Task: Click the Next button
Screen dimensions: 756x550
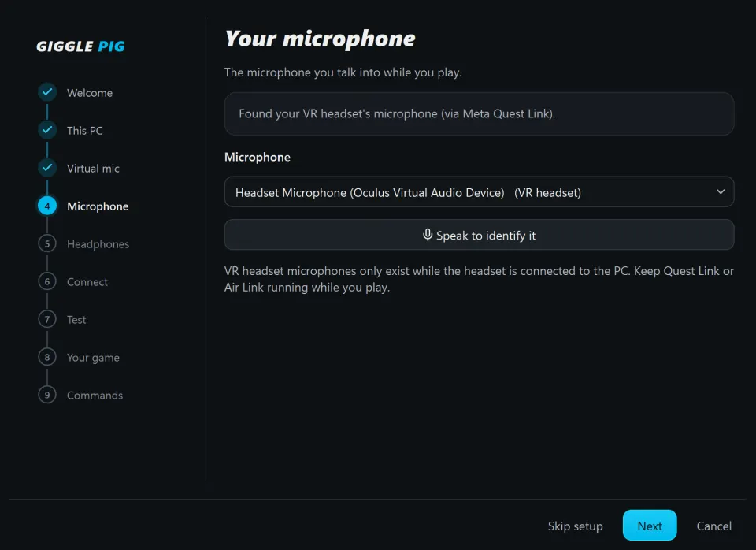Action: [650, 526]
